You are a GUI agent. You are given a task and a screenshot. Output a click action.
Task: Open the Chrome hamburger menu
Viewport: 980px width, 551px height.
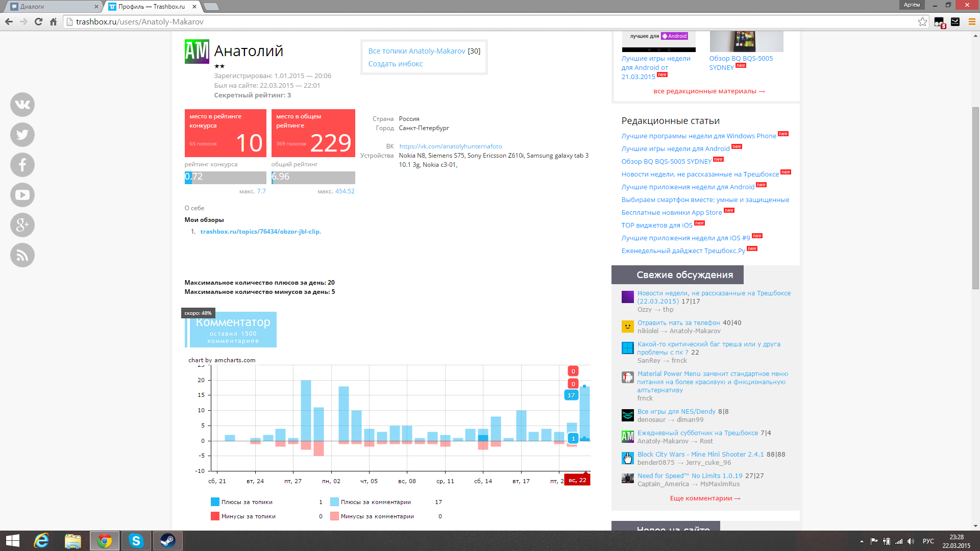pyautogui.click(x=972, y=22)
